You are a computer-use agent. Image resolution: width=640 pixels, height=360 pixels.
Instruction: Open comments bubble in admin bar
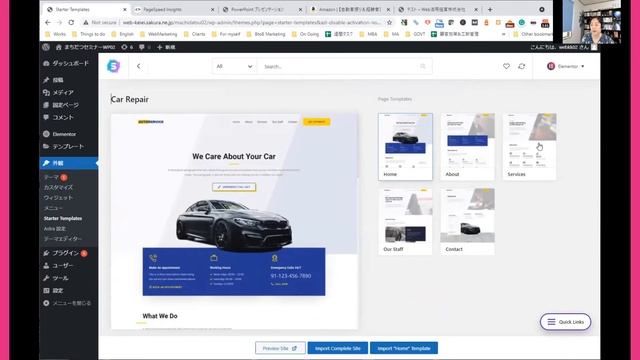pyautogui.click(x=144, y=47)
